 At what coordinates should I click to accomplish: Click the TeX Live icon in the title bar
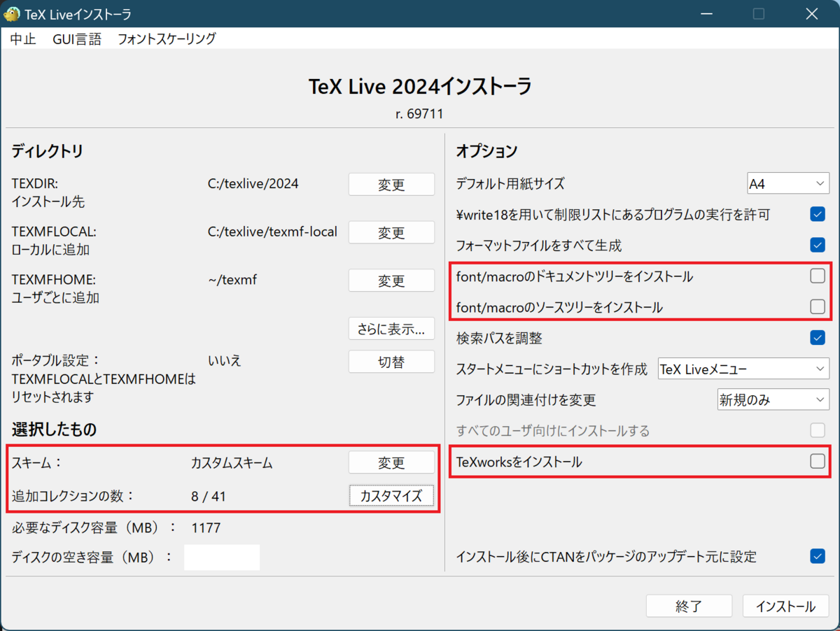[12, 13]
